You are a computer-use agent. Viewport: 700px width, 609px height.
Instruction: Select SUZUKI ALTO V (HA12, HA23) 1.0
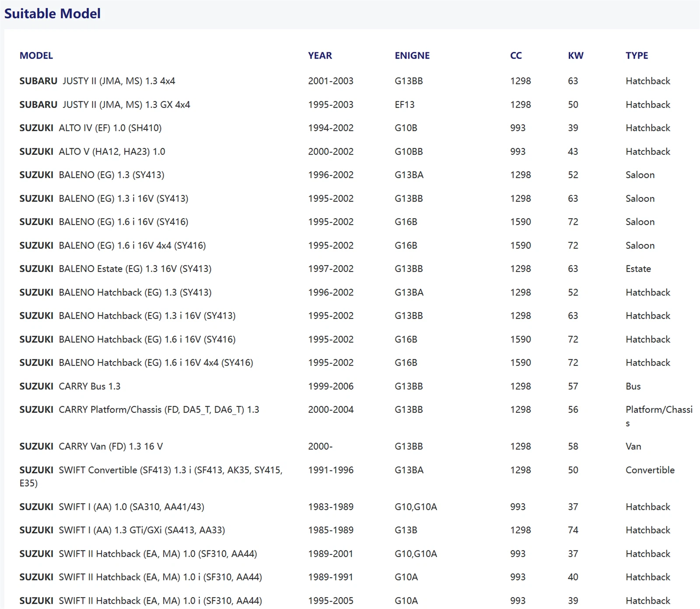(x=92, y=152)
